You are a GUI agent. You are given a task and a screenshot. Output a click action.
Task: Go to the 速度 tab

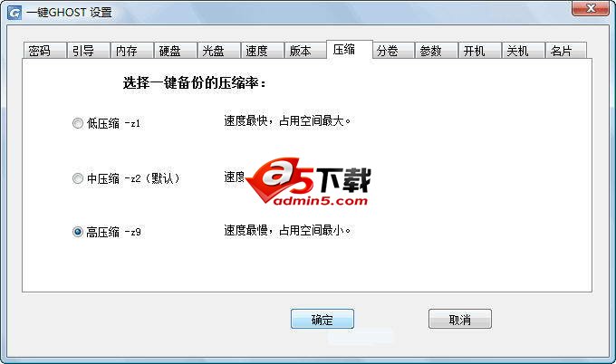(x=262, y=51)
